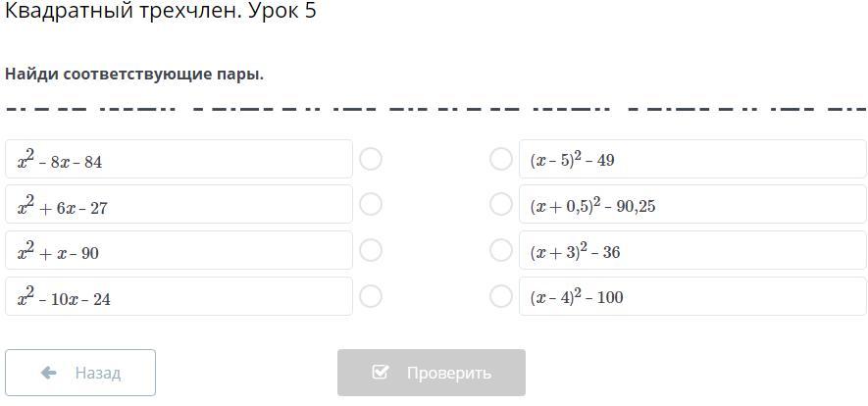Select radio beside (x − 4)² − 100

click(500, 295)
